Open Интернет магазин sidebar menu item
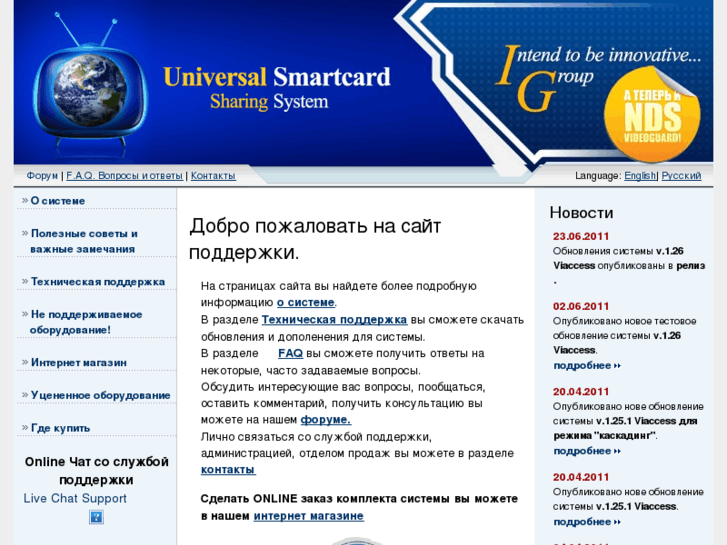 tap(79, 362)
